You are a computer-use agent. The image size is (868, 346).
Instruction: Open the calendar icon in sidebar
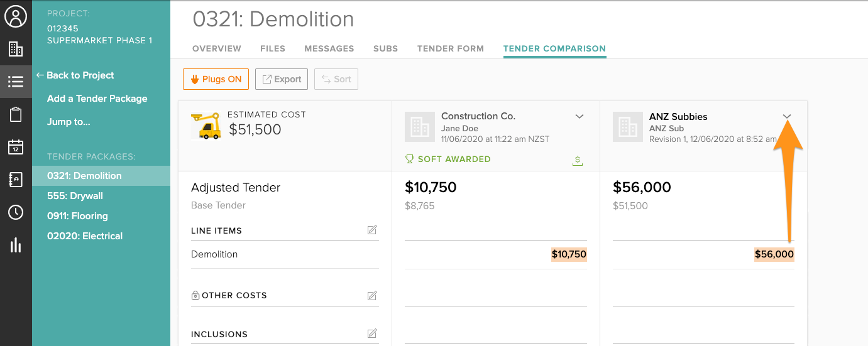(16, 147)
